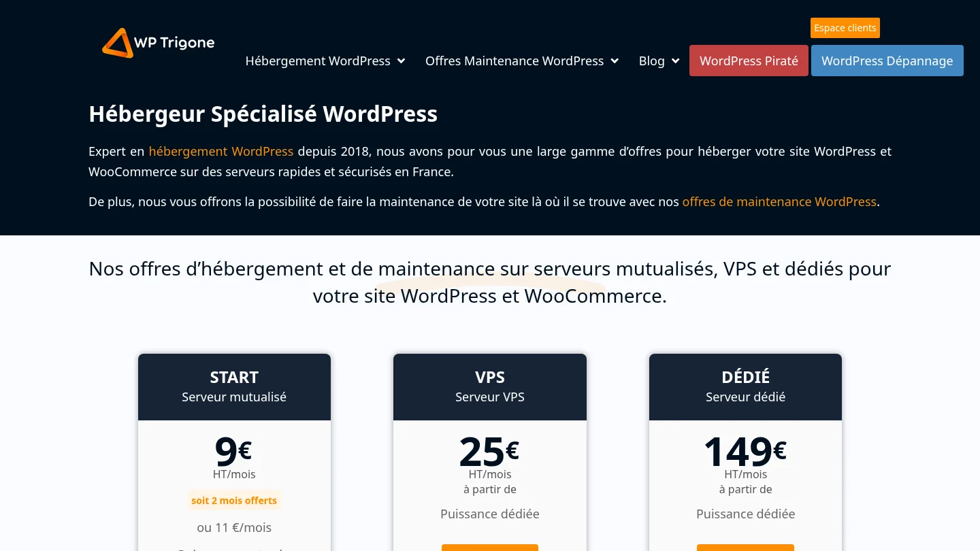Click the WP Trigone triangle logo icon

(117, 43)
